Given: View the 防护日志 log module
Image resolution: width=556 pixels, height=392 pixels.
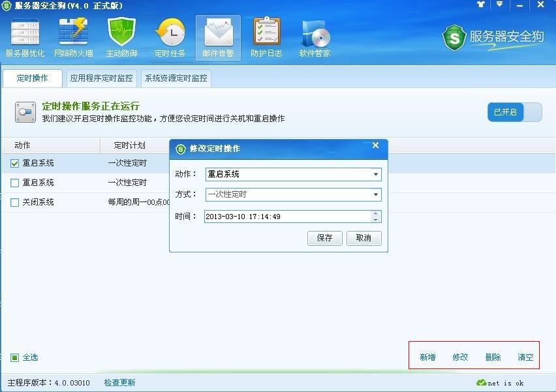Looking at the screenshot, I should point(266,36).
